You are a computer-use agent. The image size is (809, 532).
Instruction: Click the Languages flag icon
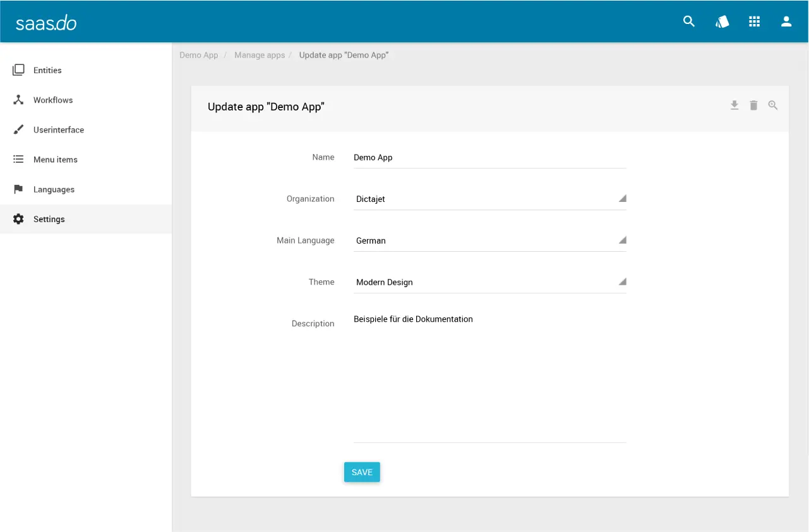pos(18,189)
